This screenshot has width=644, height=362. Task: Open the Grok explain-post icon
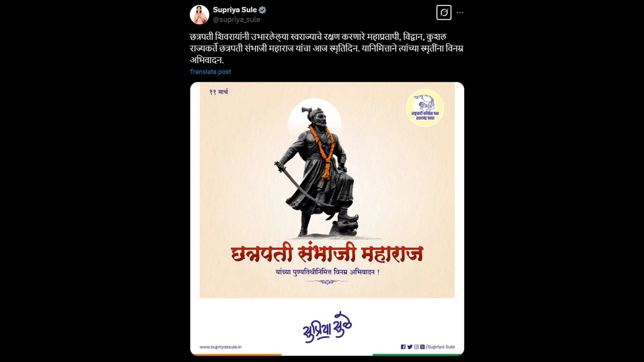[444, 12]
